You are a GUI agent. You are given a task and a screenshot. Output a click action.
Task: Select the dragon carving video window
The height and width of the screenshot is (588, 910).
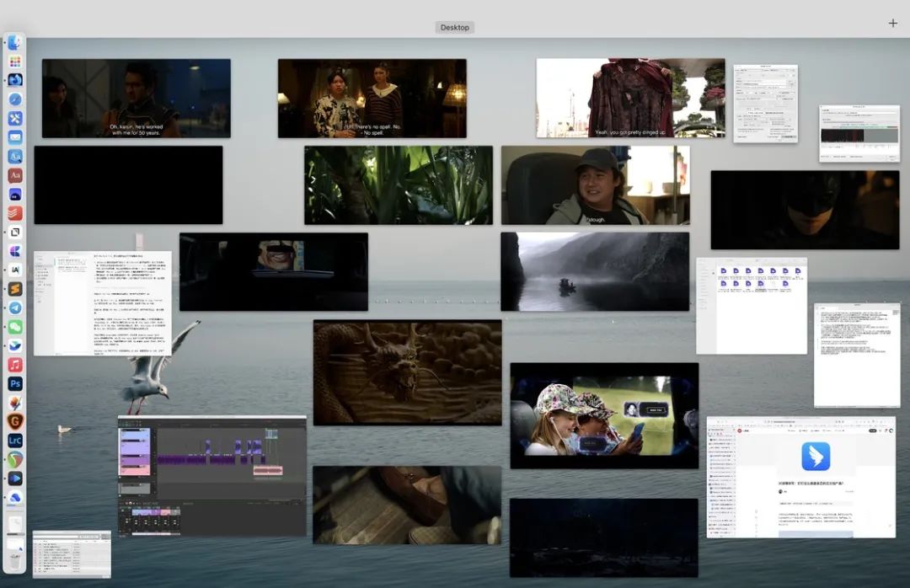click(x=407, y=372)
